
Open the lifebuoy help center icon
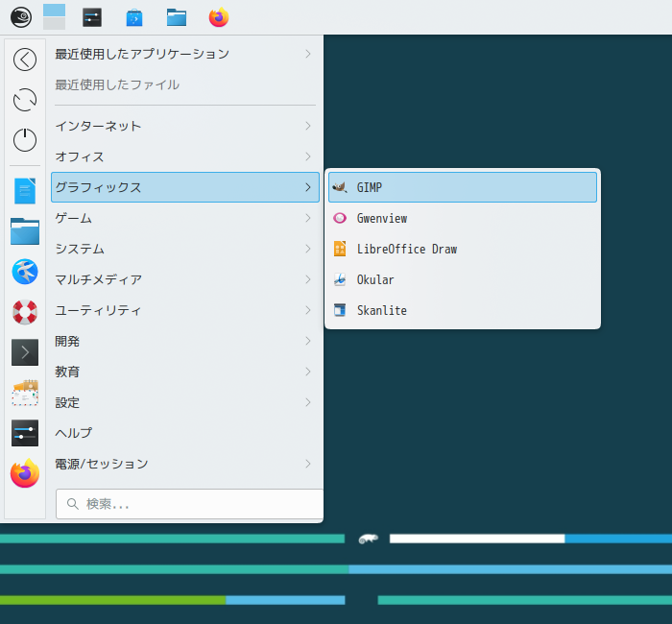(25, 312)
